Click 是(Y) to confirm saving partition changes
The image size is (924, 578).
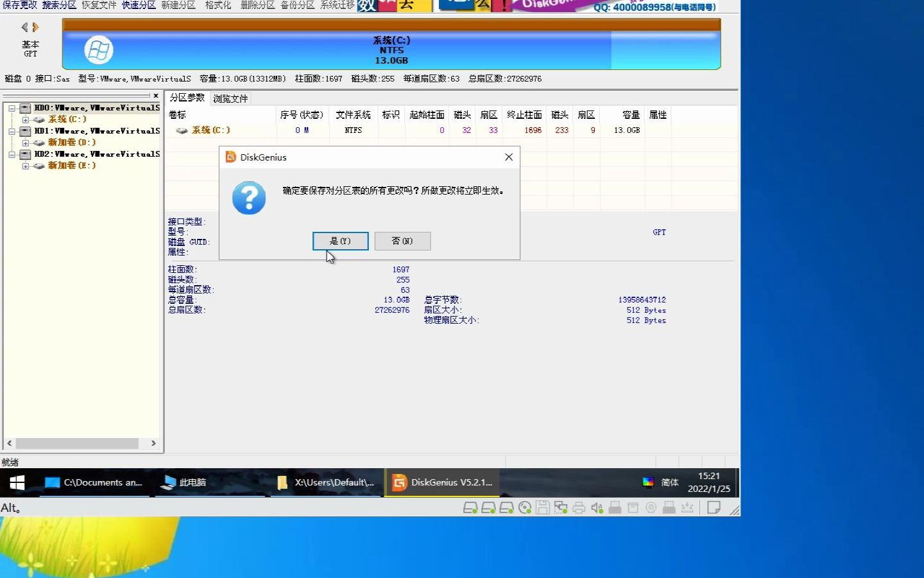(340, 241)
